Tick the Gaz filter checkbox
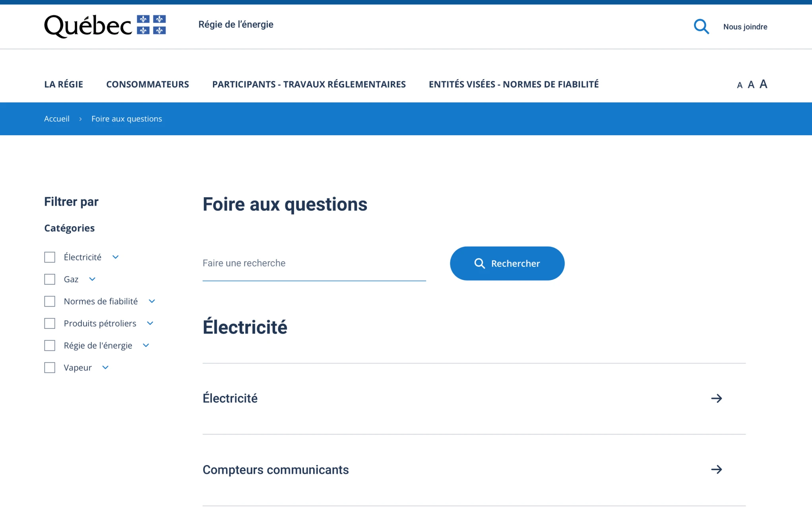Image resolution: width=812 pixels, height=507 pixels. 50,280
